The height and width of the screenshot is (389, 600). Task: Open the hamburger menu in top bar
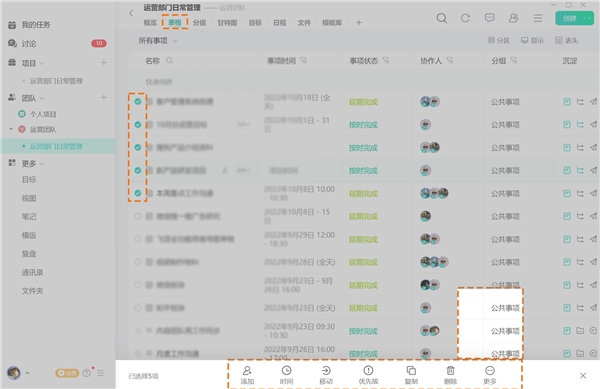click(538, 18)
